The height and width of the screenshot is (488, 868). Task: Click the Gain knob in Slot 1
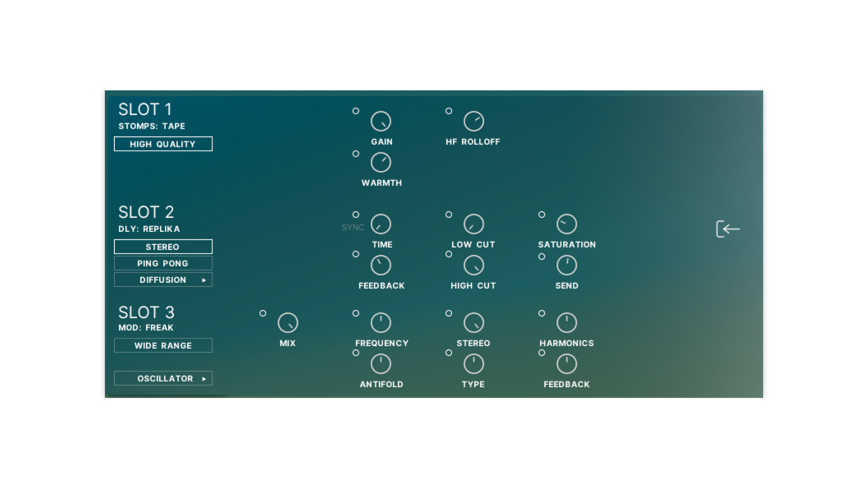[381, 121]
